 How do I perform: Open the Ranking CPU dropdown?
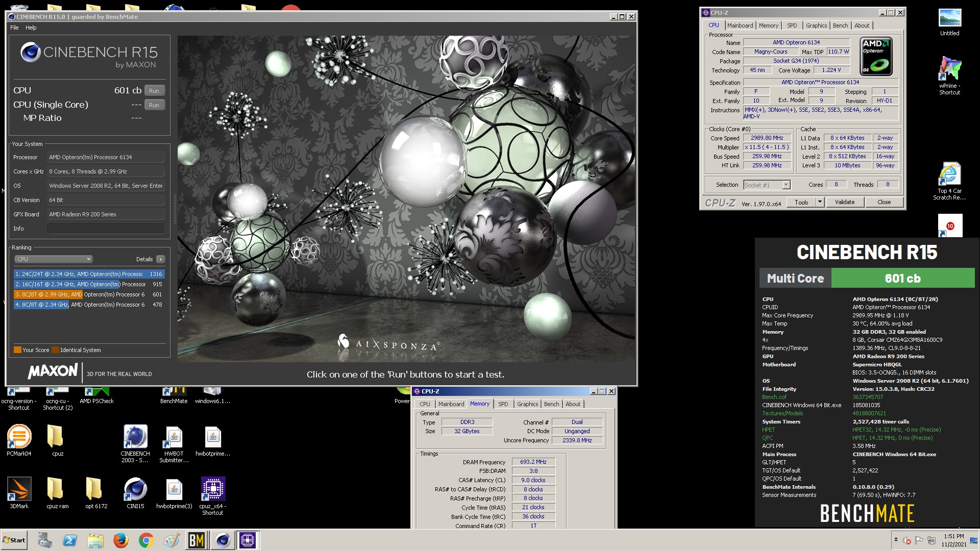(53, 259)
